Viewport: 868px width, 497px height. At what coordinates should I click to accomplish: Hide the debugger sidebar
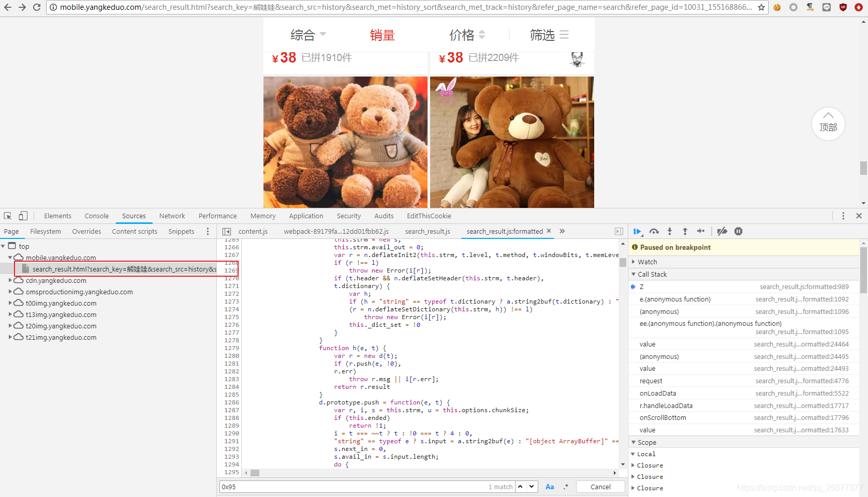pos(619,231)
